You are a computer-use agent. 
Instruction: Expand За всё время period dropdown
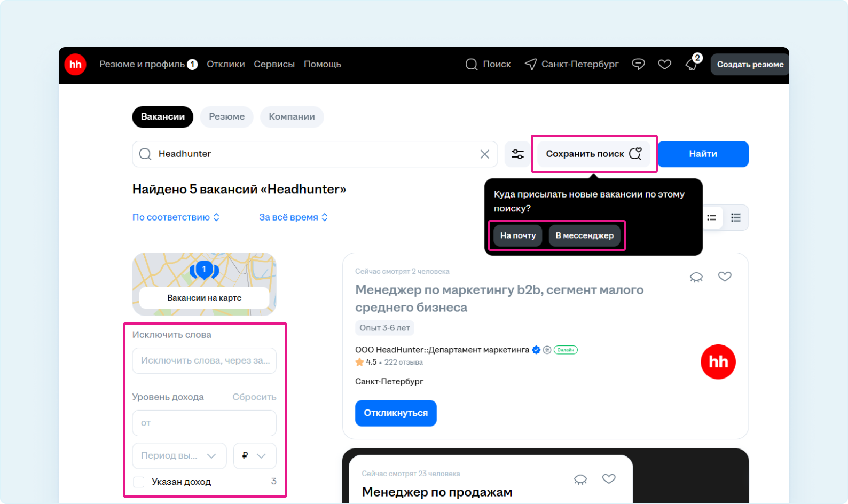[x=293, y=217]
